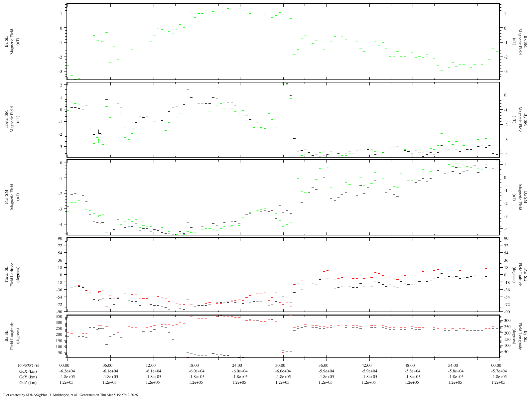
Task: Click the 'By SE' Field Longitude label
Action: click(x=526, y=336)
